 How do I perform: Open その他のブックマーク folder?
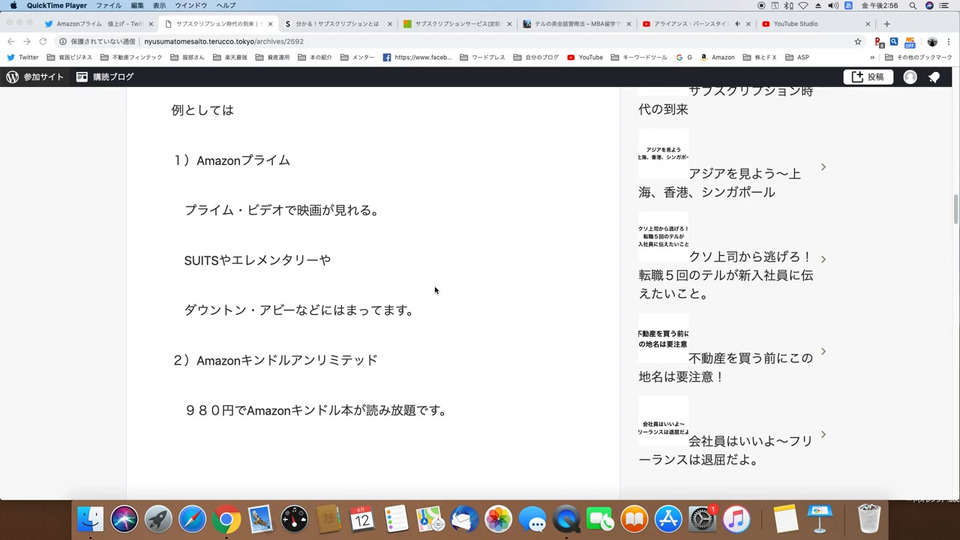[918, 58]
